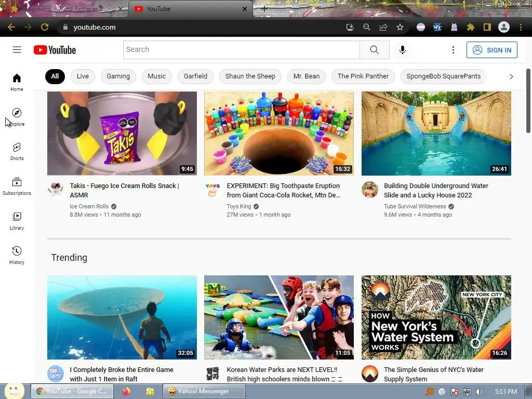The height and width of the screenshot is (399, 532).
Task: Reload the page with refresh icon
Action: [45, 27]
